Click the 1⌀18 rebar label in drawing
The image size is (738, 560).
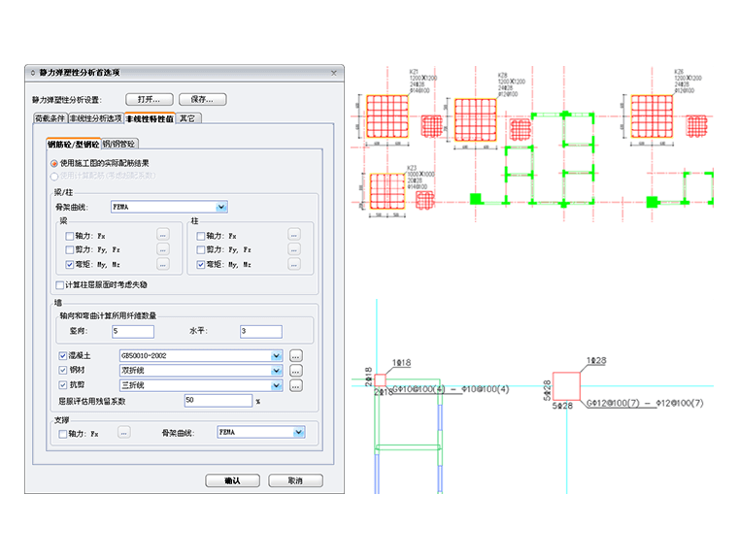click(x=401, y=362)
